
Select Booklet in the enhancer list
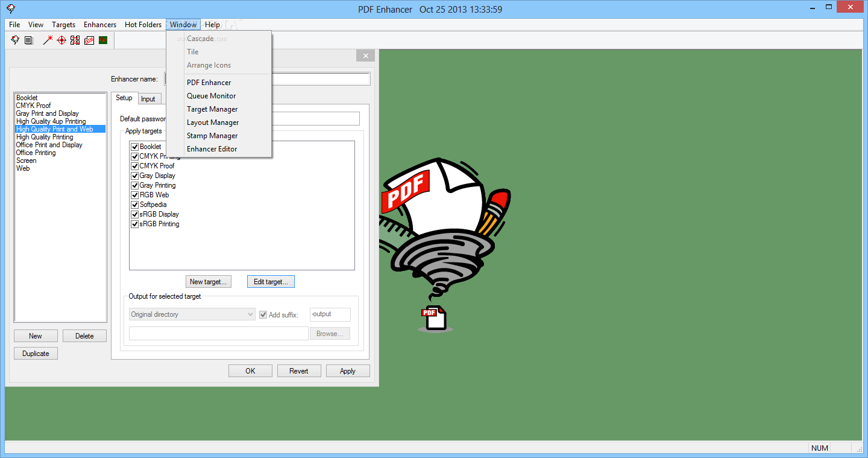(x=60, y=98)
